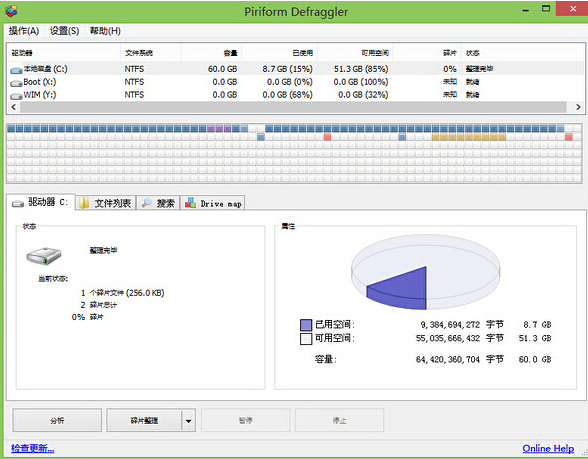The height and width of the screenshot is (459, 588).
Task: Click the hard disk icon in status panel
Action: click(x=44, y=256)
